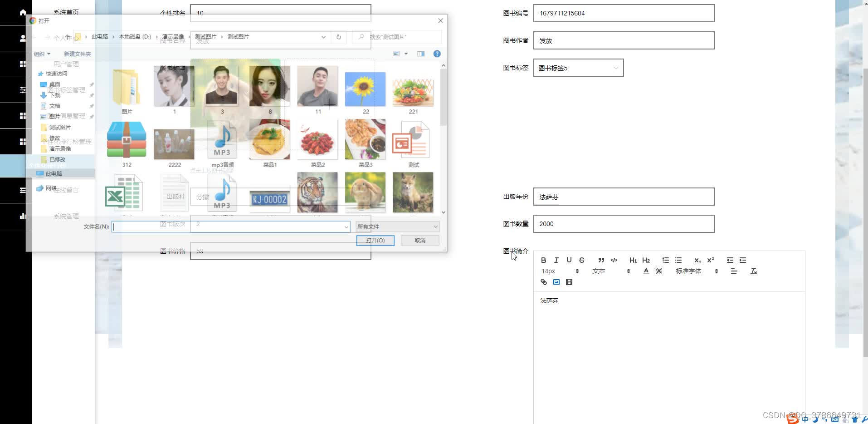Insert a video in the editor

pos(569,282)
